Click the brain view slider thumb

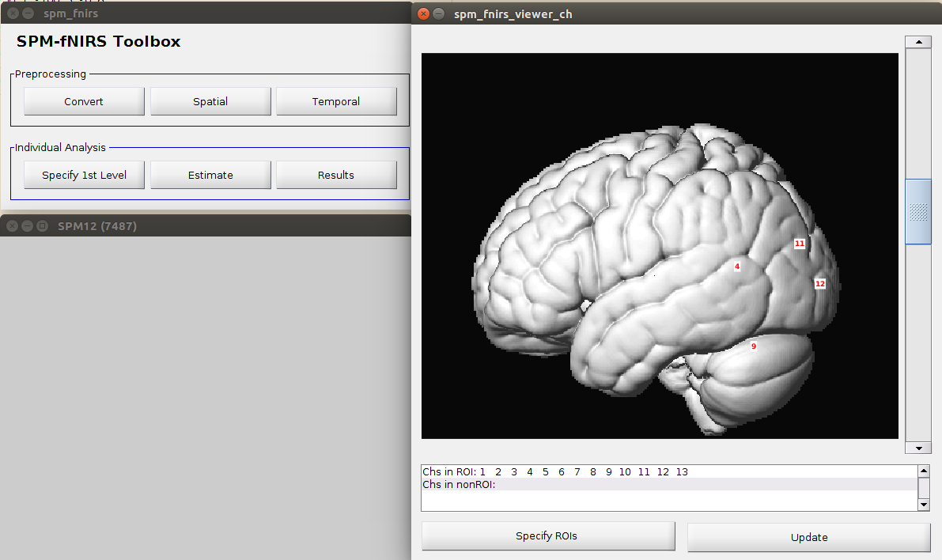coord(917,212)
